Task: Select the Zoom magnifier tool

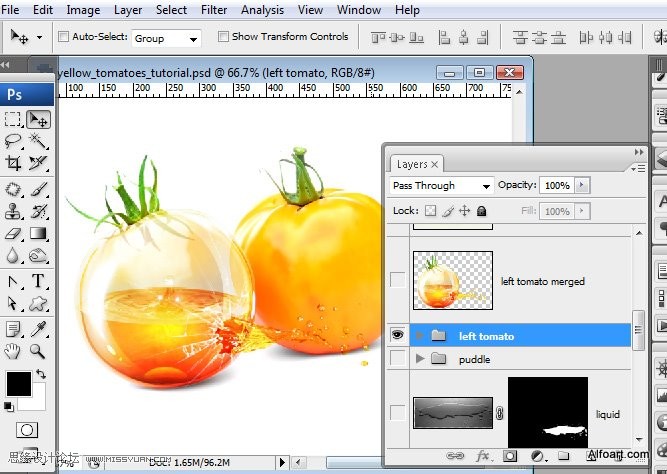Action: click(x=38, y=351)
